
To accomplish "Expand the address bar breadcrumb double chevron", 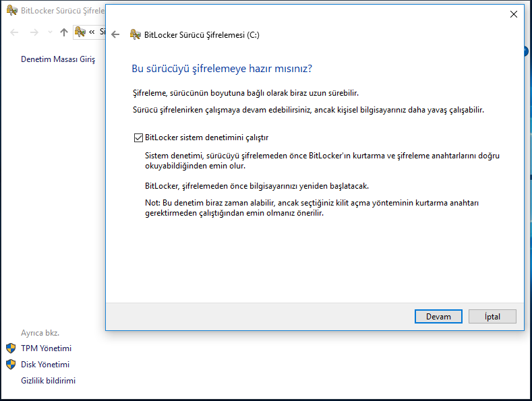I will pos(92,32).
